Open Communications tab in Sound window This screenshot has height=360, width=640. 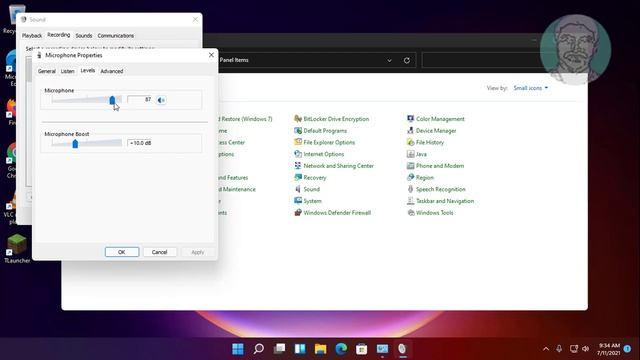click(x=116, y=36)
